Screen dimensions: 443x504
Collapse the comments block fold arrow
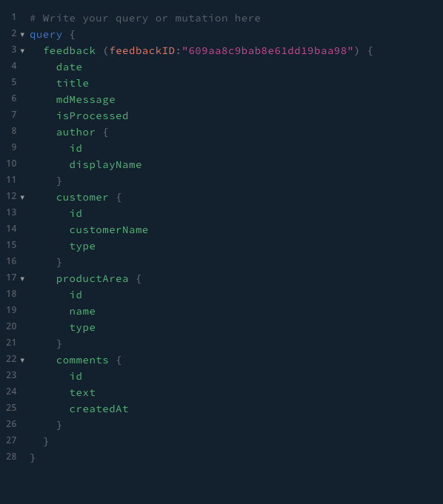click(22, 360)
